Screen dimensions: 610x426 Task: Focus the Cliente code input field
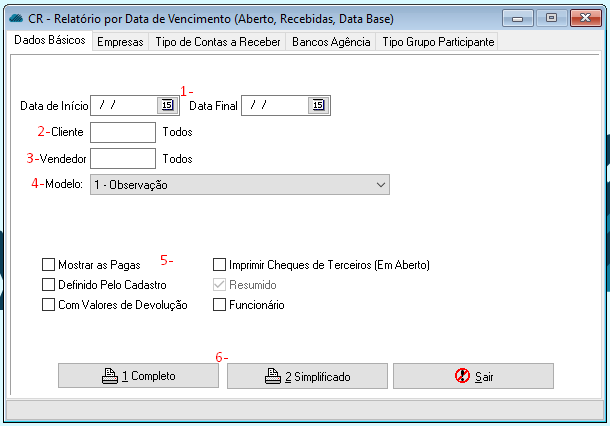(x=122, y=131)
